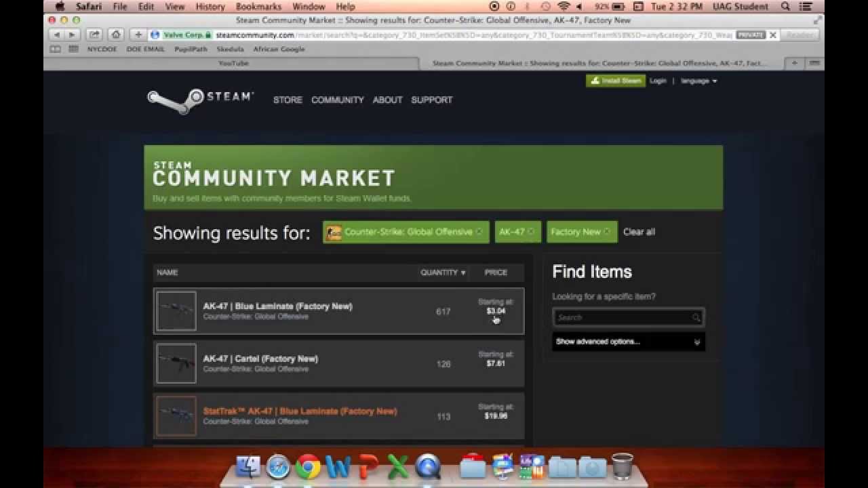Image resolution: width=868 pixels, height=488 pixels.
Task: Click the Find Items search field
Action: [x=628, y=317]
